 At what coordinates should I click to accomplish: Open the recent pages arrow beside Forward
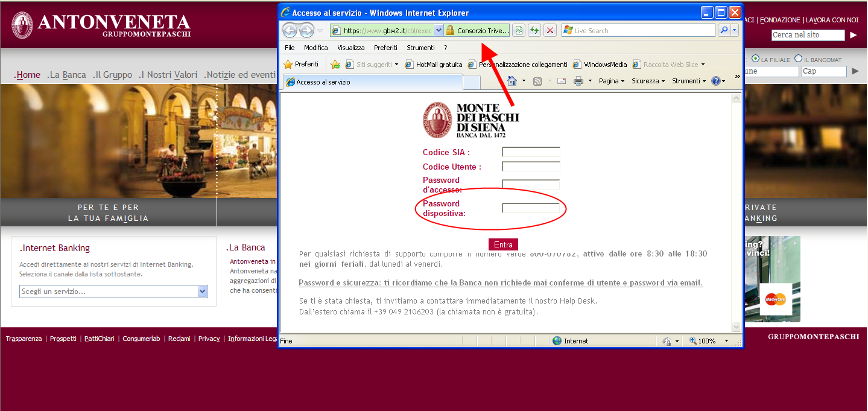(320, 31)
